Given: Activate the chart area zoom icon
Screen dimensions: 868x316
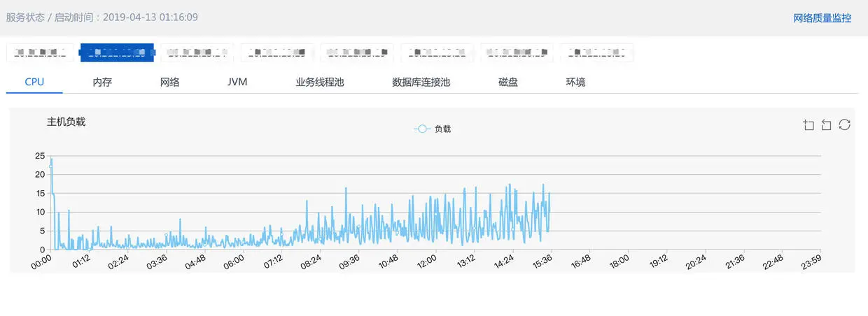Looking at the screenshot, I should pos(808,125).
